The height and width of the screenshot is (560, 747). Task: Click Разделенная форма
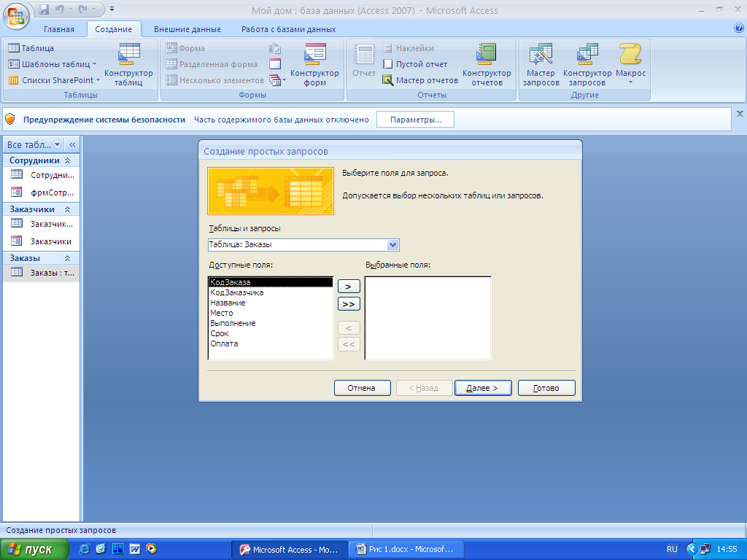tap(212, 64)
